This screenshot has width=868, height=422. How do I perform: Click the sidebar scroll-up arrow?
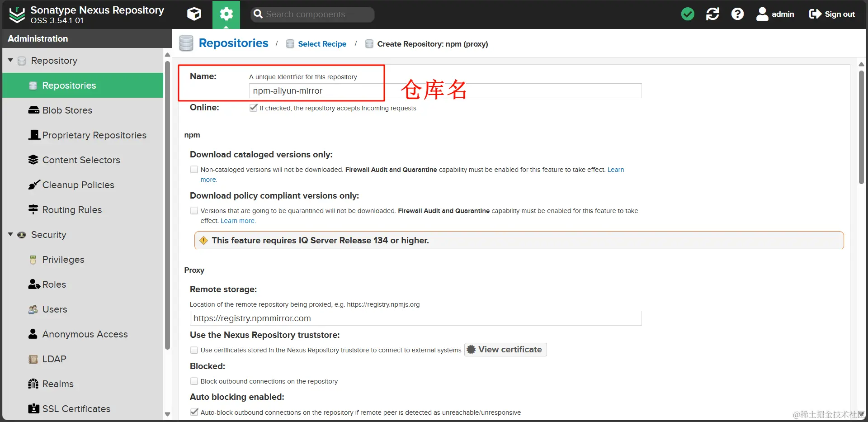click(x=167, y=55)
